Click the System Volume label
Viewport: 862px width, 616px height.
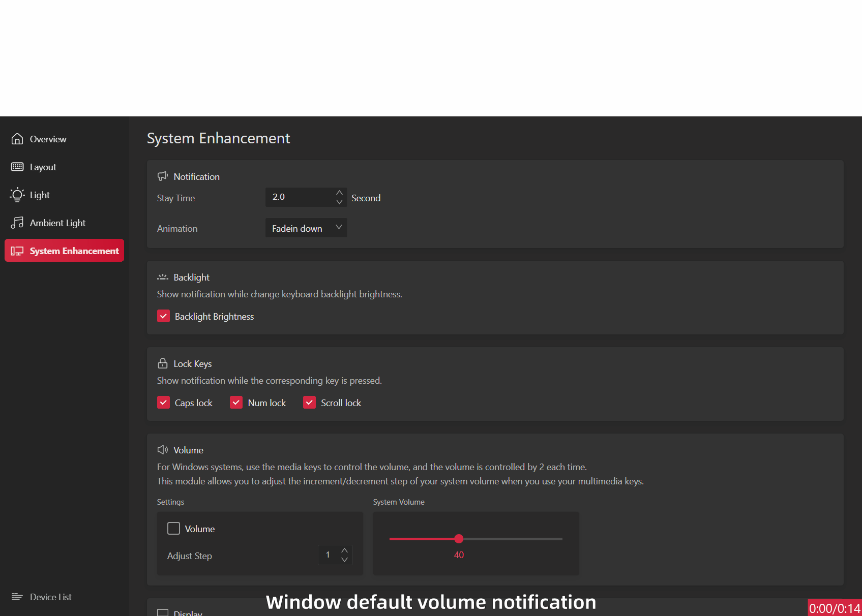pos(399,502)
